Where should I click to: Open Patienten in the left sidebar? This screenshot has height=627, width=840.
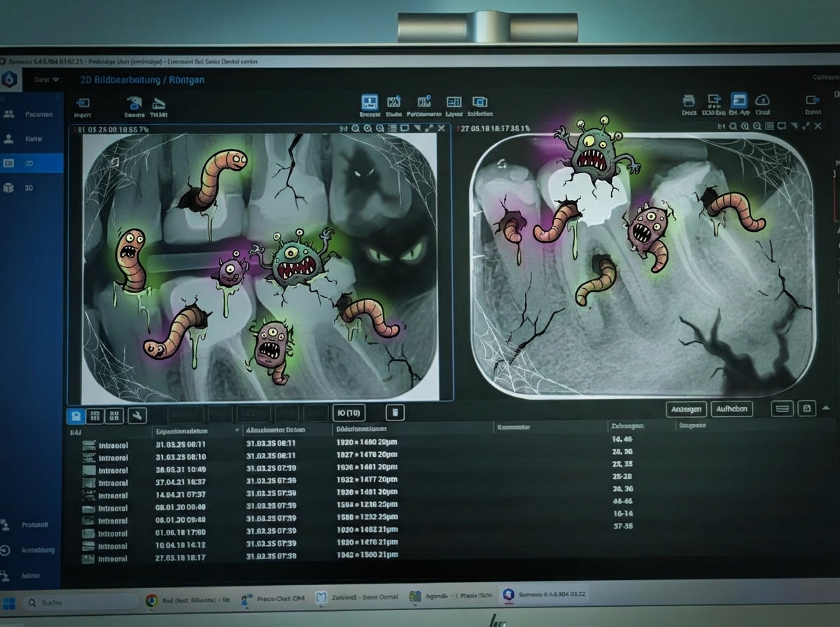(31, 114)
